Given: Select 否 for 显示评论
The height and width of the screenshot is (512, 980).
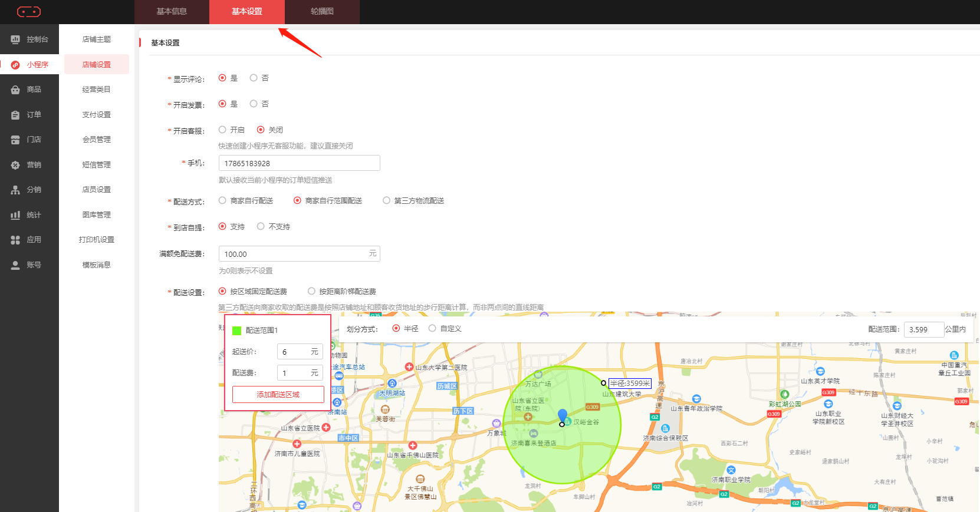Looking at the screenshot, I should coord(254,78).
